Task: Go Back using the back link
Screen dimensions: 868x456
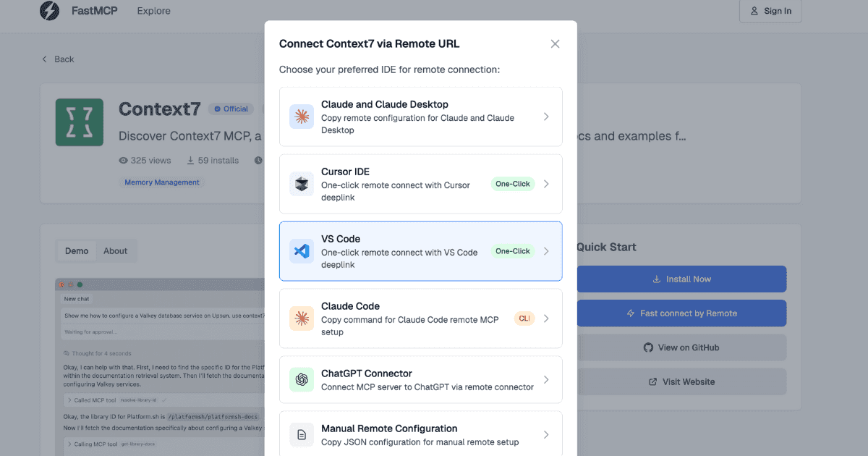Action: coord(58,59)
